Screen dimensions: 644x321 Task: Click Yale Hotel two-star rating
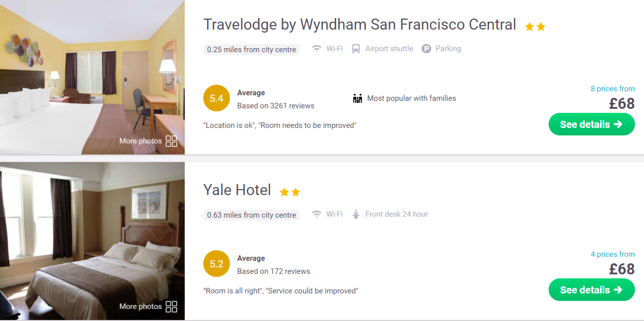point(290,192)
